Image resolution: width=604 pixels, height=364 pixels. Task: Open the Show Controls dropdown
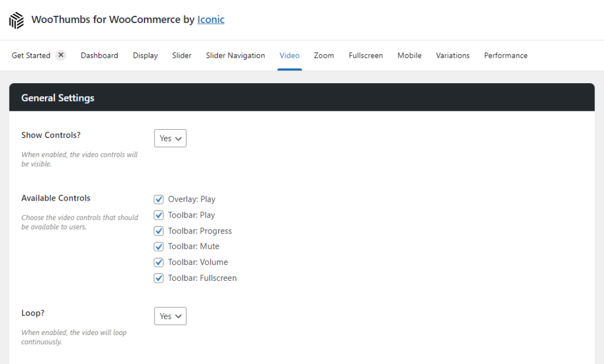click(x=170, y=138)
